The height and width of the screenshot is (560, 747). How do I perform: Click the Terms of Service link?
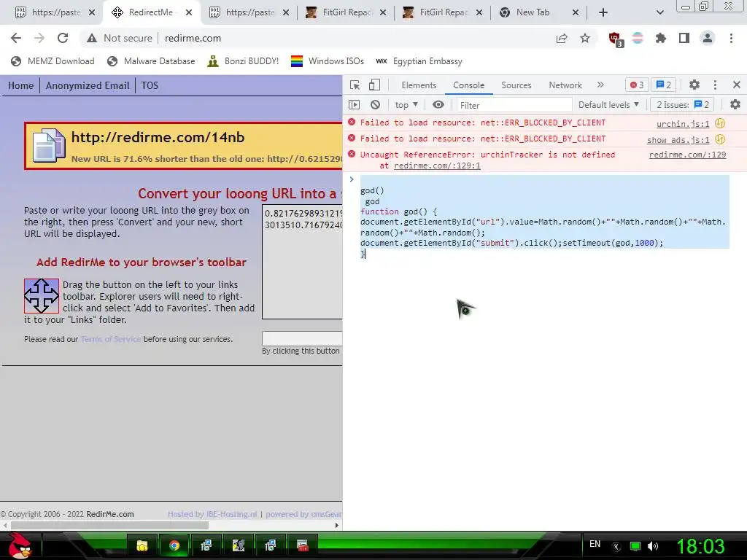click(111, 339)
